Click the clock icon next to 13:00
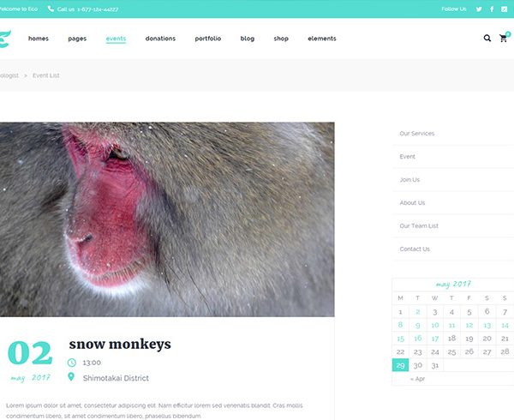The image size is (514, 420). [x=71, y=363]
